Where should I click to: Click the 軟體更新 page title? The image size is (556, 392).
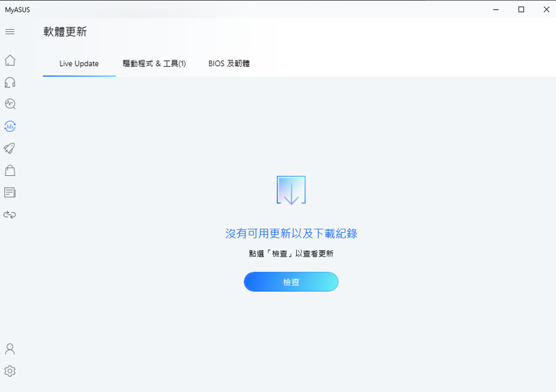click(x=65, y=31)
